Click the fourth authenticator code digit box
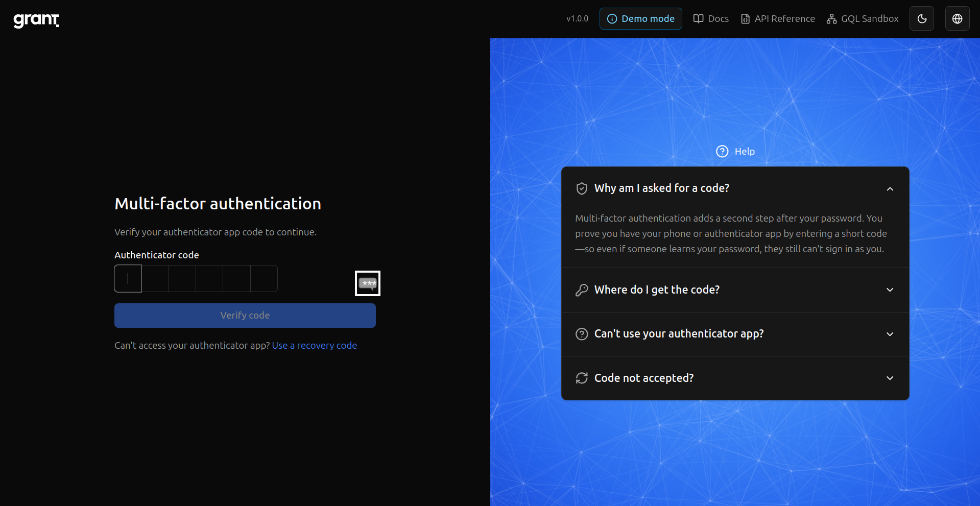 coord(209,279)
